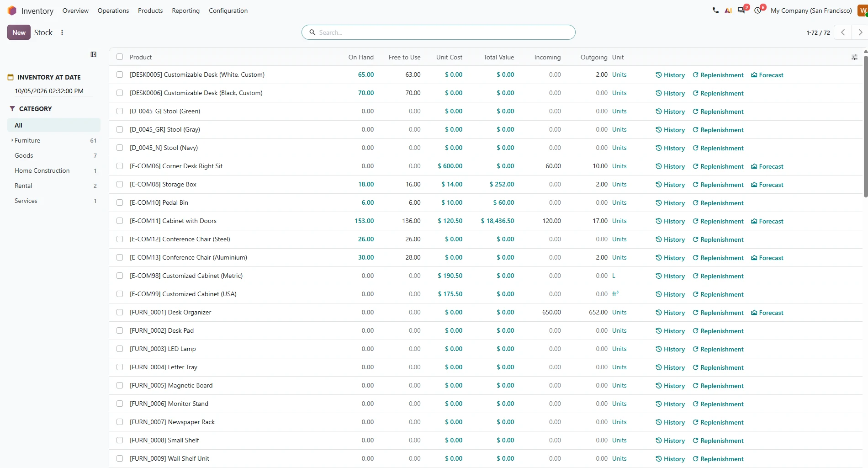Screen dimensions: 868x468
Task: Go to previous page arrow
Action: (843, 32)
